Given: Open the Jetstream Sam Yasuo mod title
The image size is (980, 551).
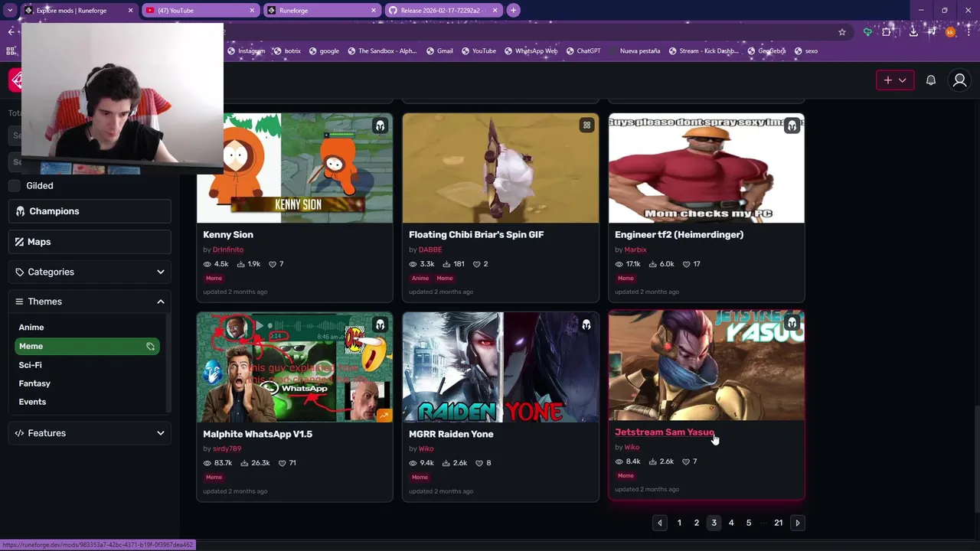Looking at the screenshot, I should tap(665, 432).
